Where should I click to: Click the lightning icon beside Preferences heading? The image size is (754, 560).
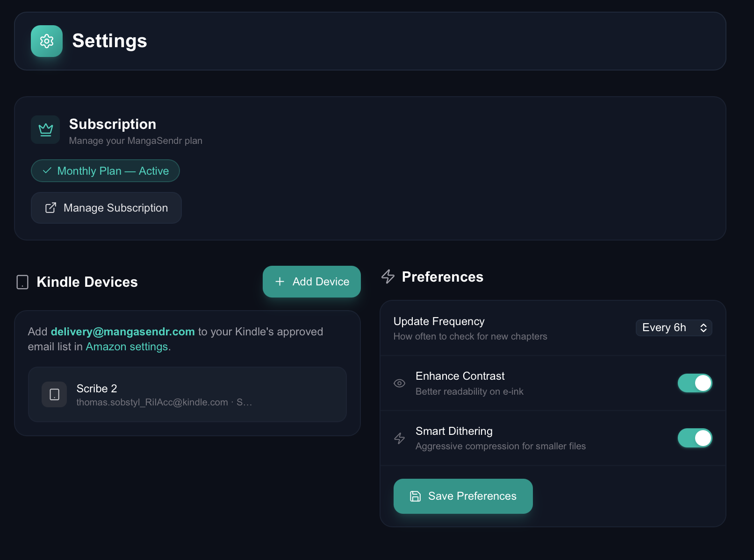pyautogui.click(x=388, y=276)
